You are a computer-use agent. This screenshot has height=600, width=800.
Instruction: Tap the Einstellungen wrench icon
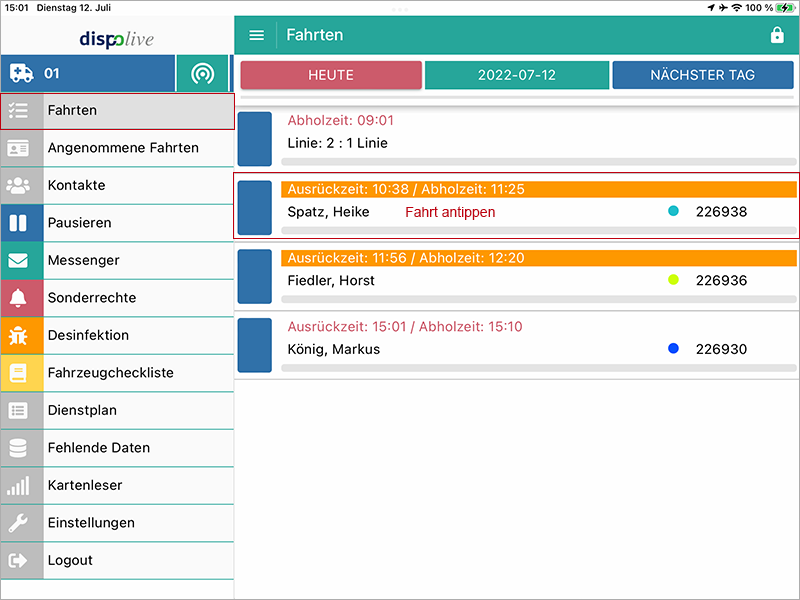coord(18,523)
